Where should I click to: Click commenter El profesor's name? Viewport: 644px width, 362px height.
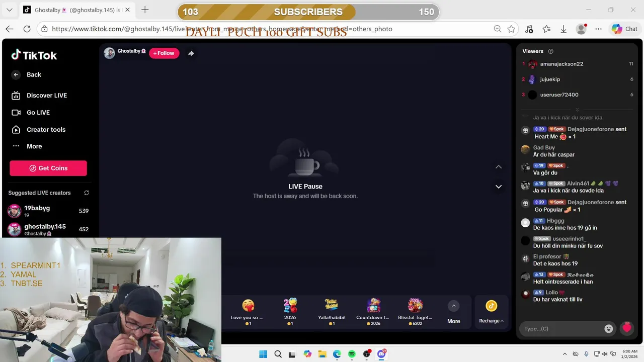[547, 256]
